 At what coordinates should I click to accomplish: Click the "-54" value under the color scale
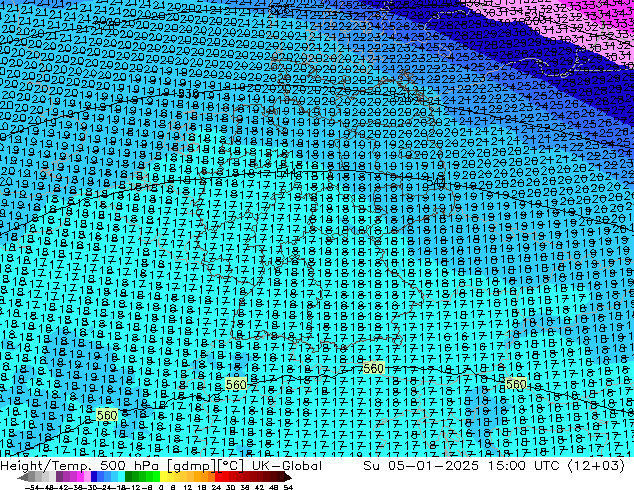pyautogui.click(x=32, y=487)
